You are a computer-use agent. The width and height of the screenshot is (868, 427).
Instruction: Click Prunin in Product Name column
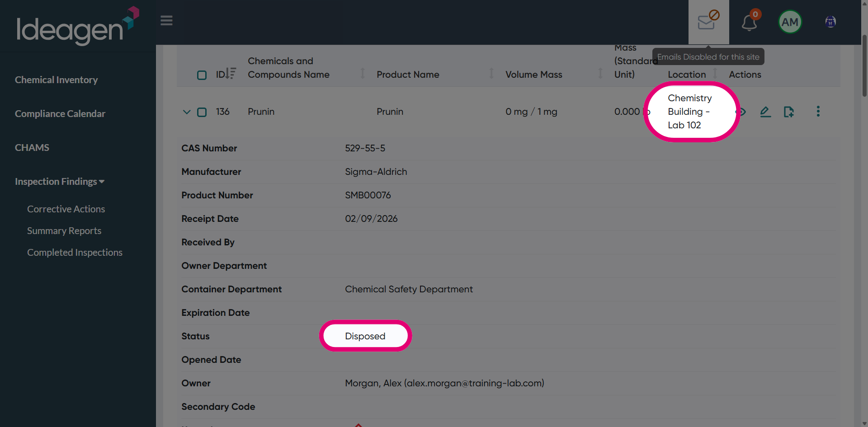point(390,112)
